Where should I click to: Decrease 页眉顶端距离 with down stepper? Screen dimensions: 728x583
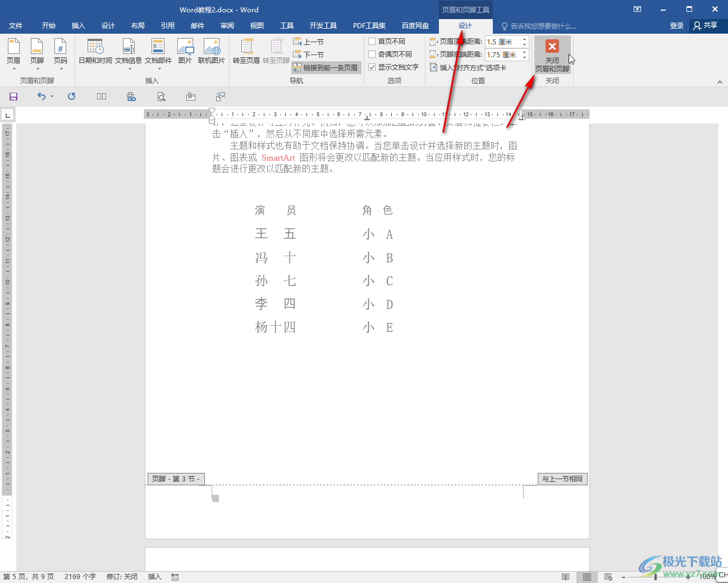pyautogui.click(x=525, y=45)
